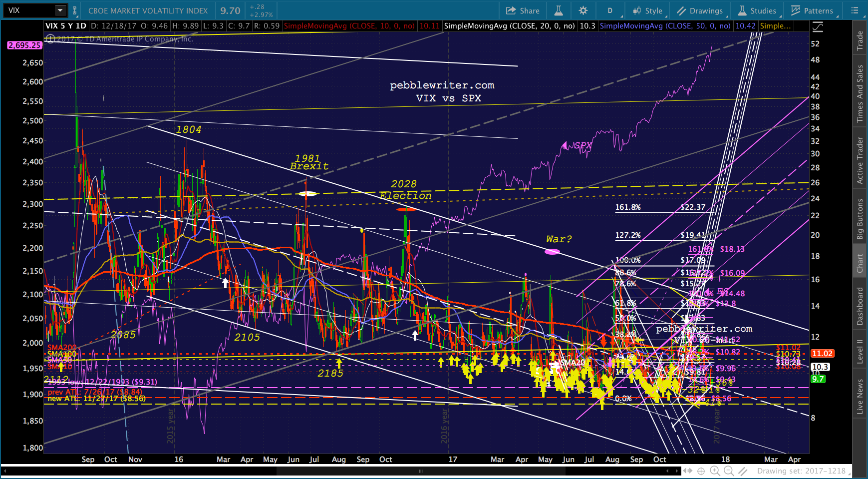Open the Live News side tab
The height and width of the screenshot is (479, 868).
(x=860, y=397)
